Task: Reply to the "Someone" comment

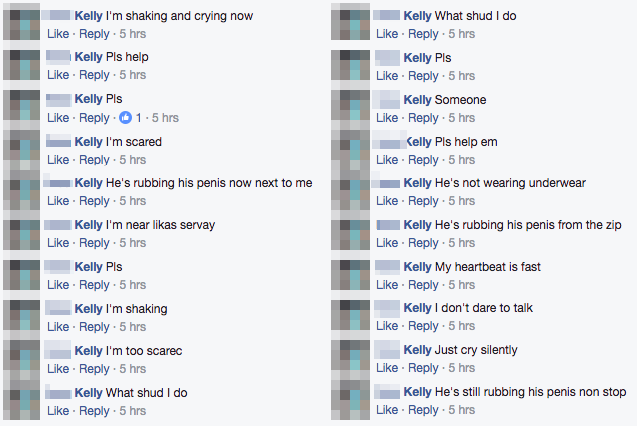Action: 423,118
